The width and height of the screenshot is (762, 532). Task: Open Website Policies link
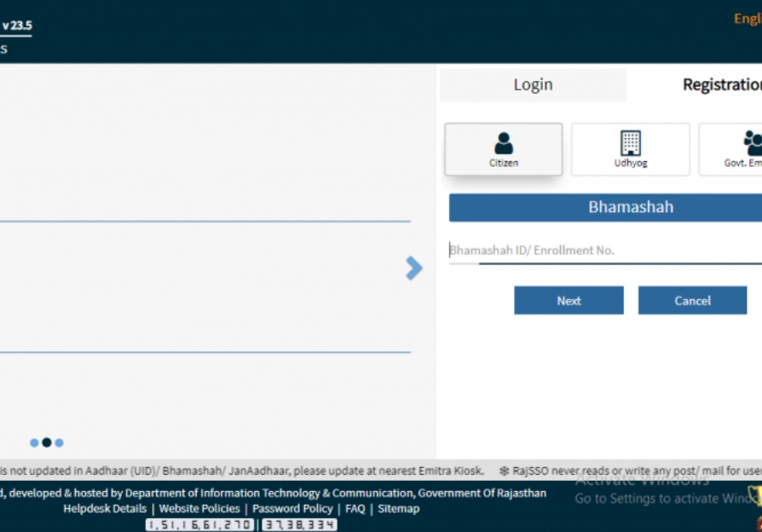(199, 509)
